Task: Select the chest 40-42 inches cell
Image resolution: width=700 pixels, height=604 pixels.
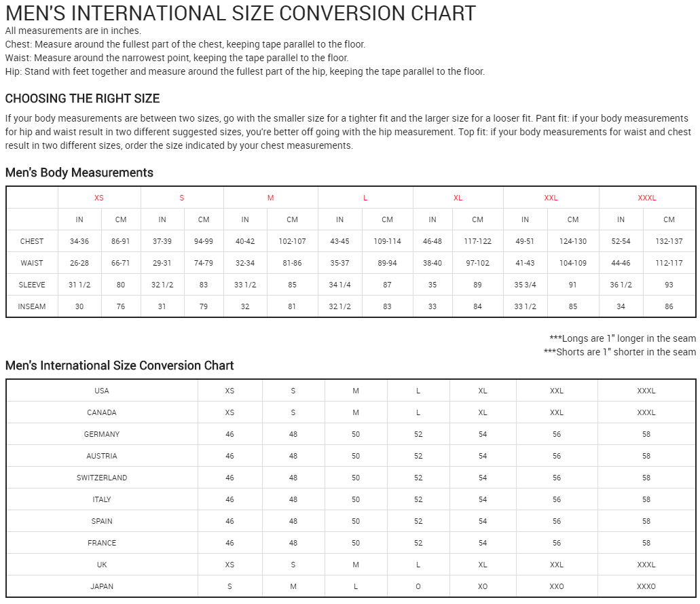Action: tap(245, 241)
